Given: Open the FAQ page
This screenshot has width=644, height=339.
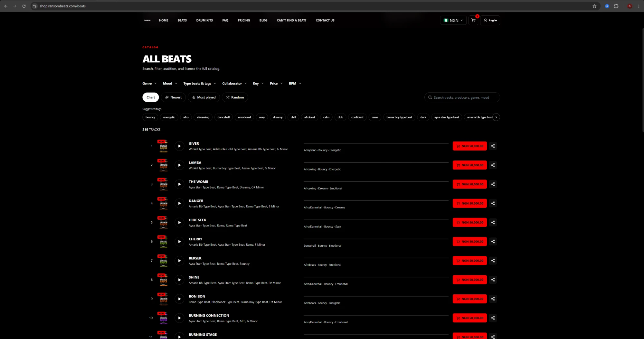Looking at the screenshot, I should tap(225, 20).
